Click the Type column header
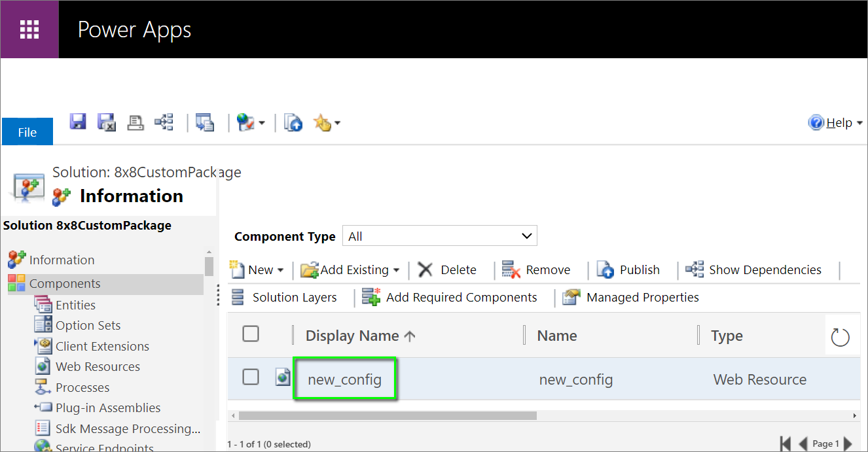Screen dimensions: 868x452 tap(727, 336)
